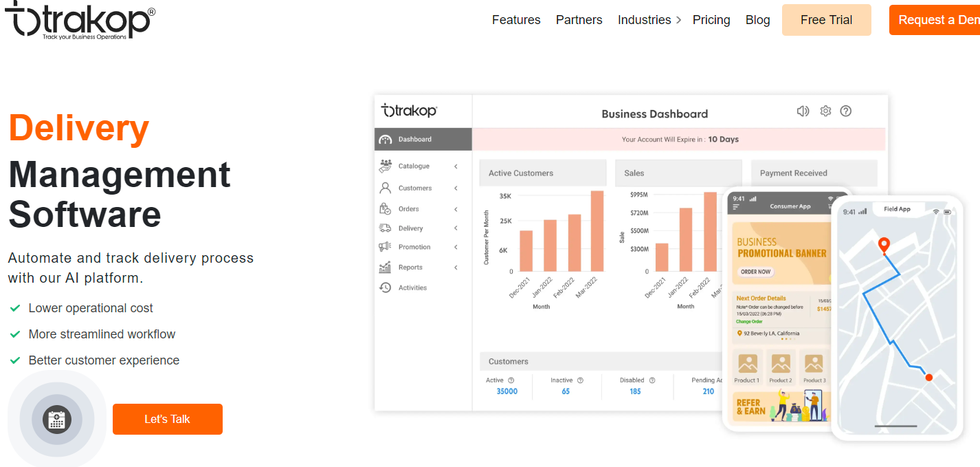The height and width of the screenshot is (467, 980).
Task: Expand the Delivery sidebar chevron
Action: coord(456,228)
